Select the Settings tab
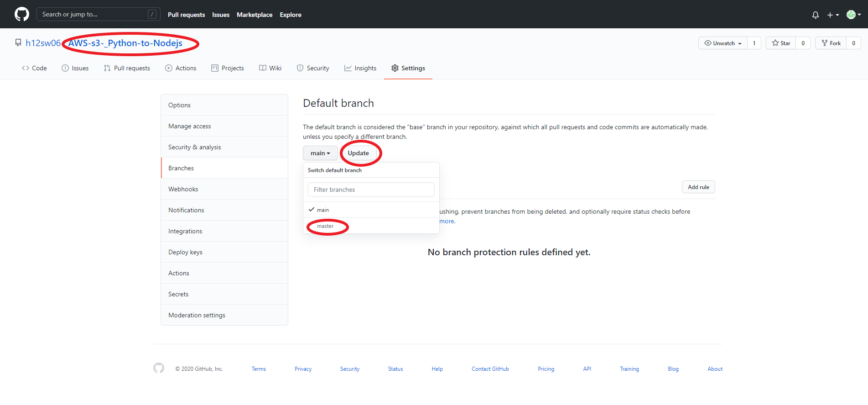This screenshot has height=405, width=868. click(x=408, y=68)
